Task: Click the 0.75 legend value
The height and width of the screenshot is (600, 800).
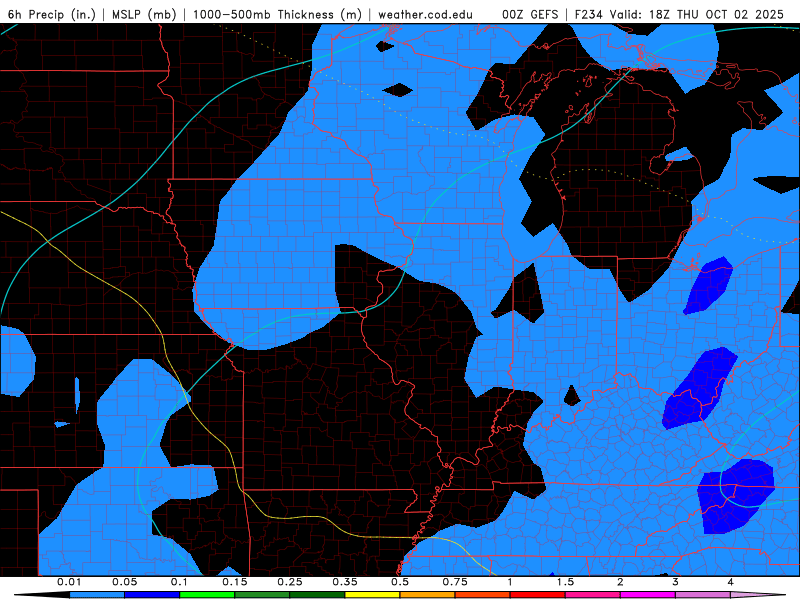Action: point(455,582)
